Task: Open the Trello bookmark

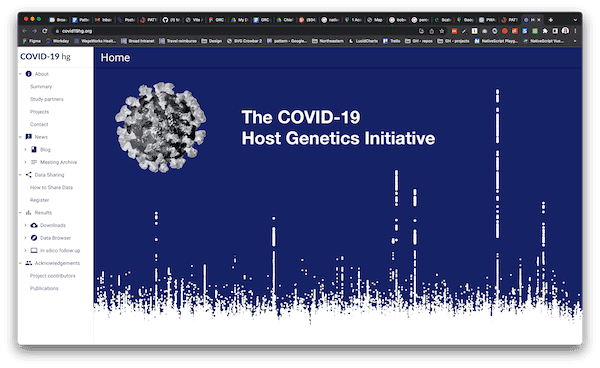Action: (x=392, y=41)
